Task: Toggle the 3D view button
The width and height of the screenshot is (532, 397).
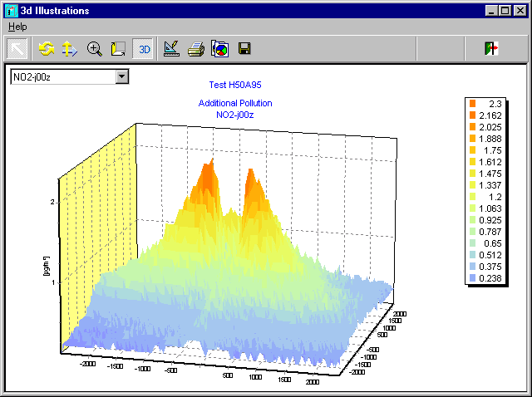Action: pos(143,49)
